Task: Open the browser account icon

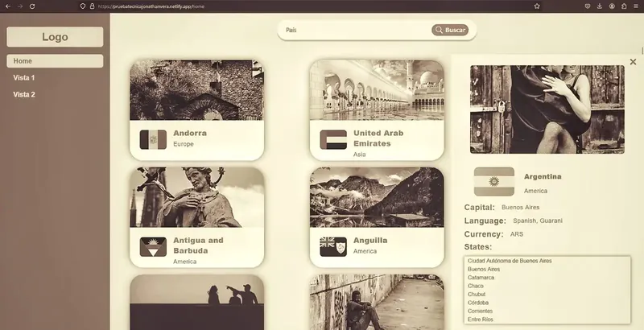Action: (x=612, y=6)
